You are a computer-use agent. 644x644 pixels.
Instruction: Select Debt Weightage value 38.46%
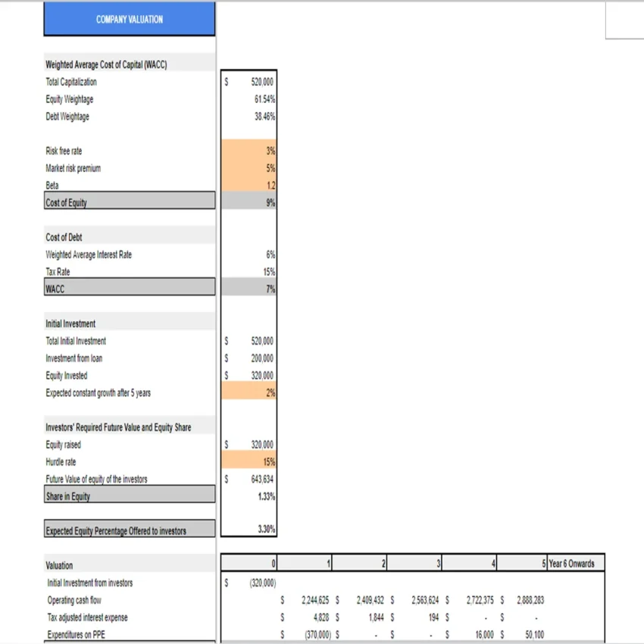264,116
